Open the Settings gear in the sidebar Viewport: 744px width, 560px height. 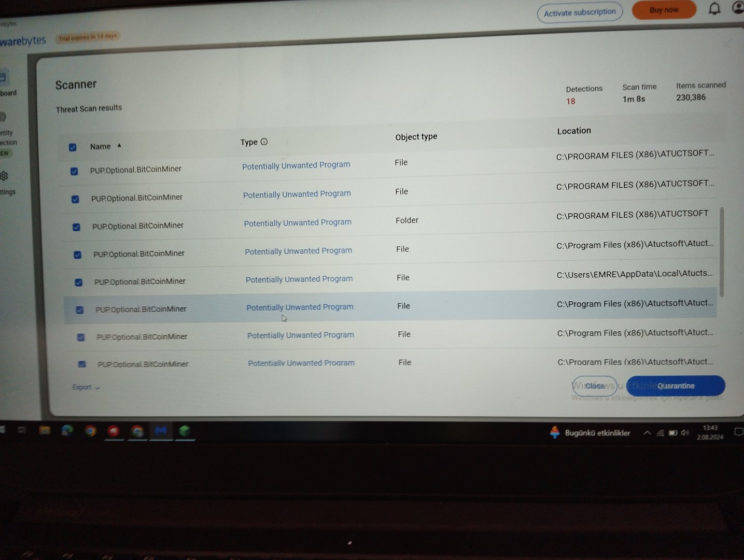point(4,176)
